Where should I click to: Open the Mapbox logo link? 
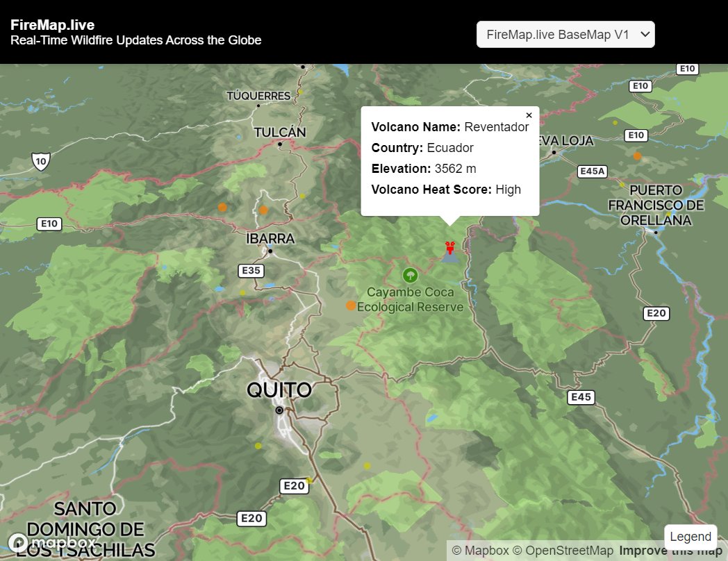tap(51, 542)
